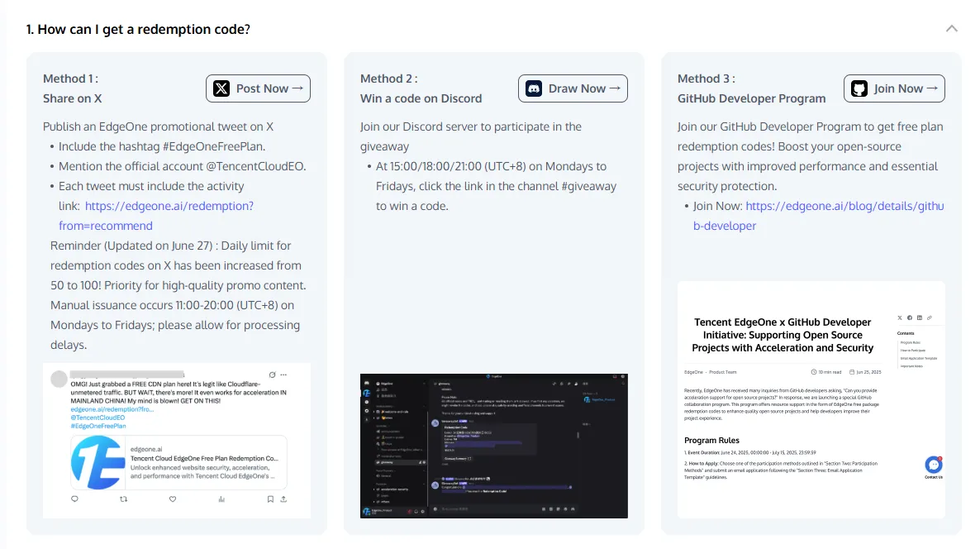Screen dimensions: 980x549
Task: Open the github-developer blog details link
Action: tap(844, 206)
